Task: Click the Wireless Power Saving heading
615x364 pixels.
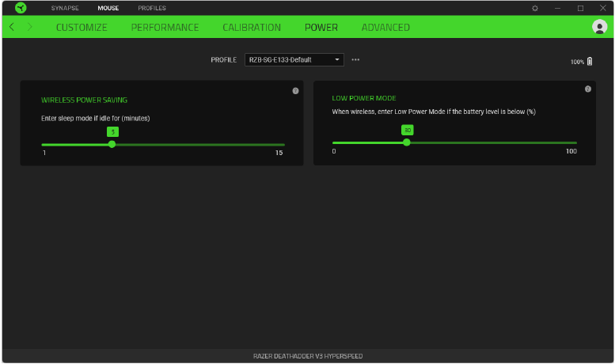Action: point(85,100)
